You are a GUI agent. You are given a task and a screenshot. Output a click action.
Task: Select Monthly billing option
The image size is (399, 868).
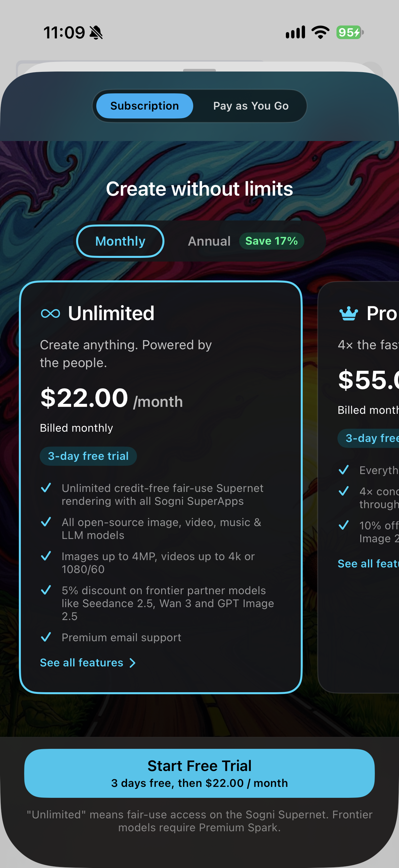[120, 241]
